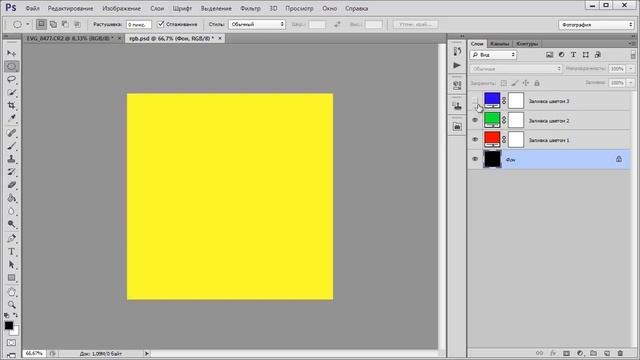640x360 pixels.
Task: Select the Pen tool
Action: [x=11, y=238]
